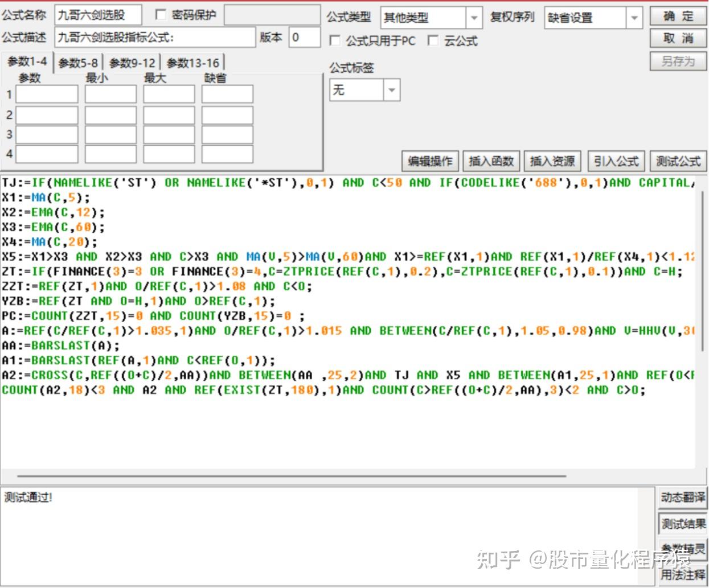Viewport: 709px width, 588px height.
Task: Click the 引入公式 button
Action: pyautogui.click(x=616, y=161)
